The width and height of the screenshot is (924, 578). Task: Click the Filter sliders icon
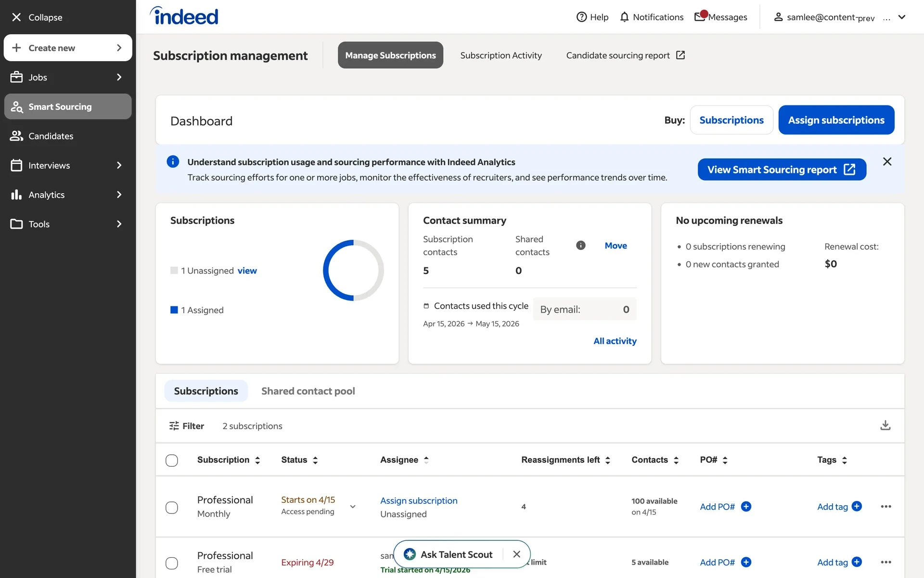(x=174, y=426)
